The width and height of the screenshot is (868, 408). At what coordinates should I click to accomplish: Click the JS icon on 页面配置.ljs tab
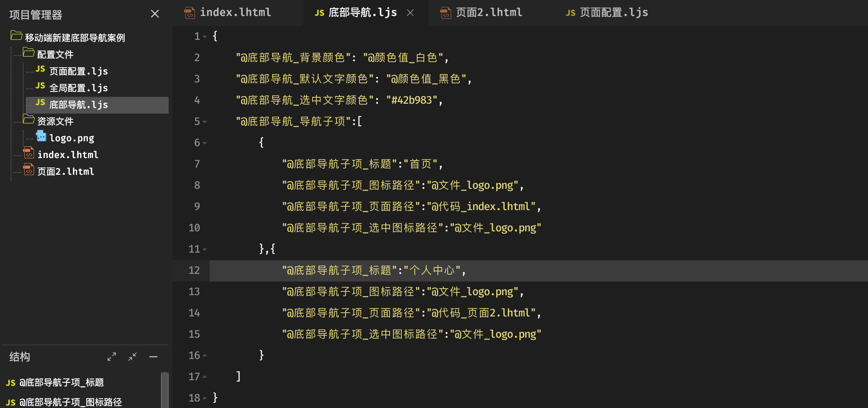tap(571, 13)
